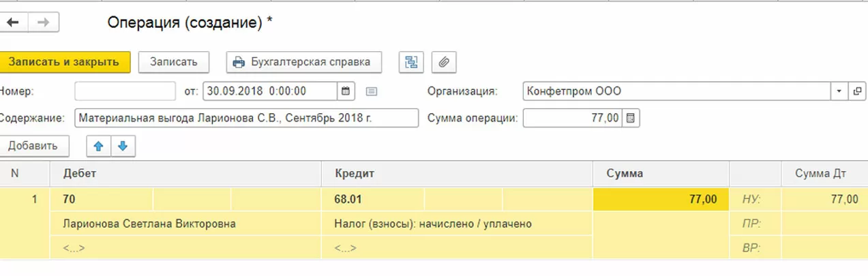
Task: Click the Дт/Кт structure icon button
Action: (411, 62)
